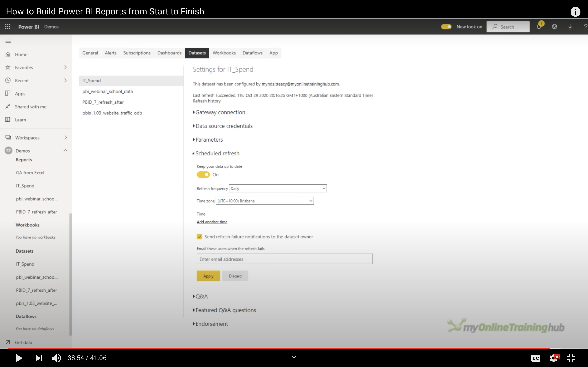The width and height of the screenshot is (588, 367).
Task: Open the Refresh frequency dropdown
Action: click(278, 188)
